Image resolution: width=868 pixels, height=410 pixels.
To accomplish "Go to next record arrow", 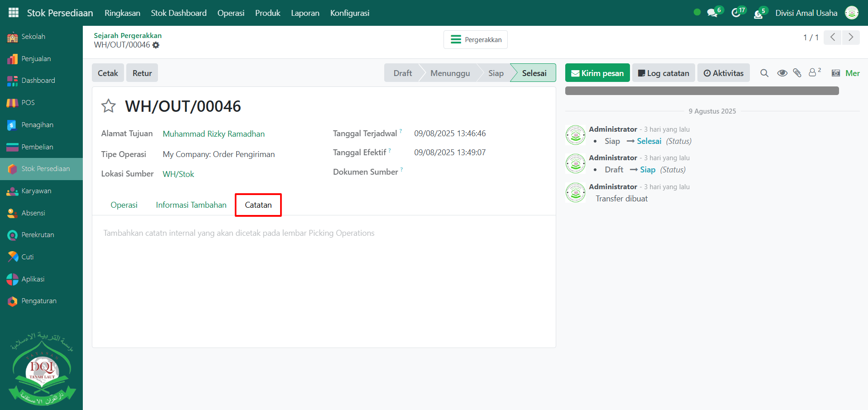I will 851,37.
